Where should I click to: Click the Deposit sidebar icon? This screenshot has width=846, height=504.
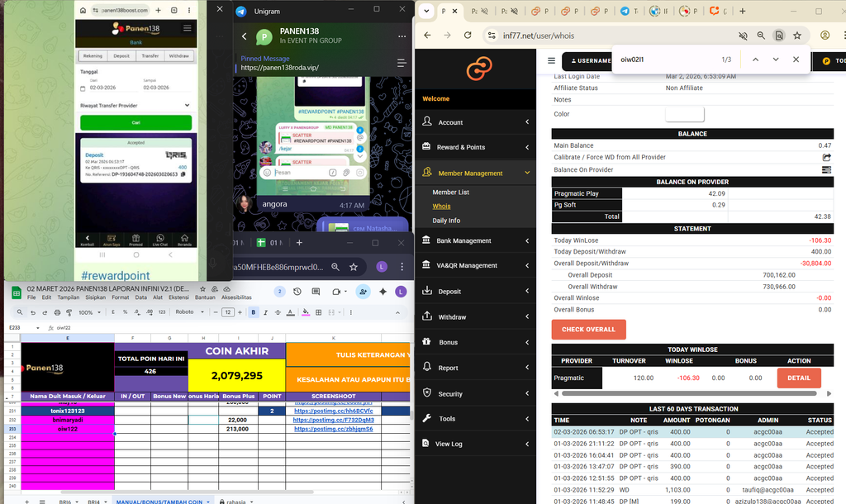(427, 290)
